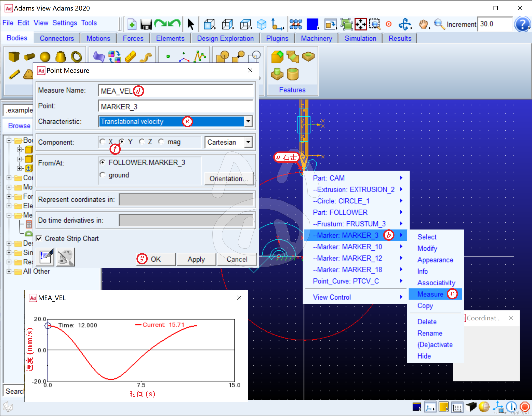The image size is (532, 416).
Task: Click the hand pan view icon
Action: (423, 24)
